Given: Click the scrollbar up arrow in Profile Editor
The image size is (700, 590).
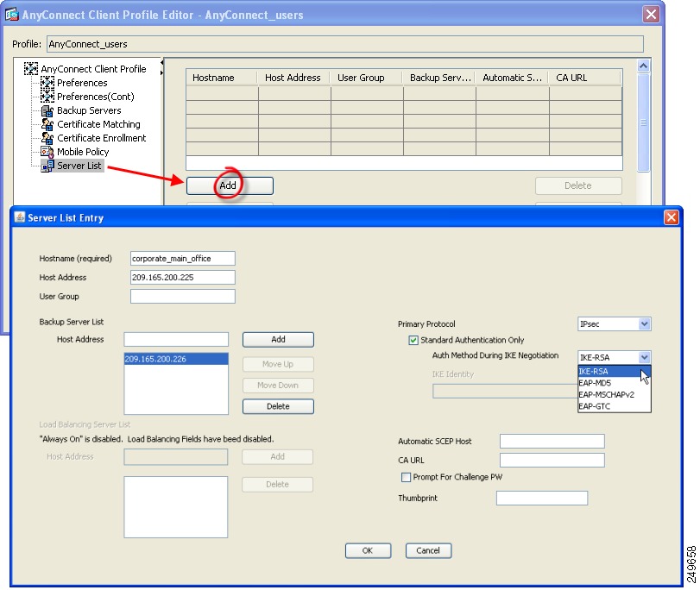Looking at the screenshot, I should 643,66.
